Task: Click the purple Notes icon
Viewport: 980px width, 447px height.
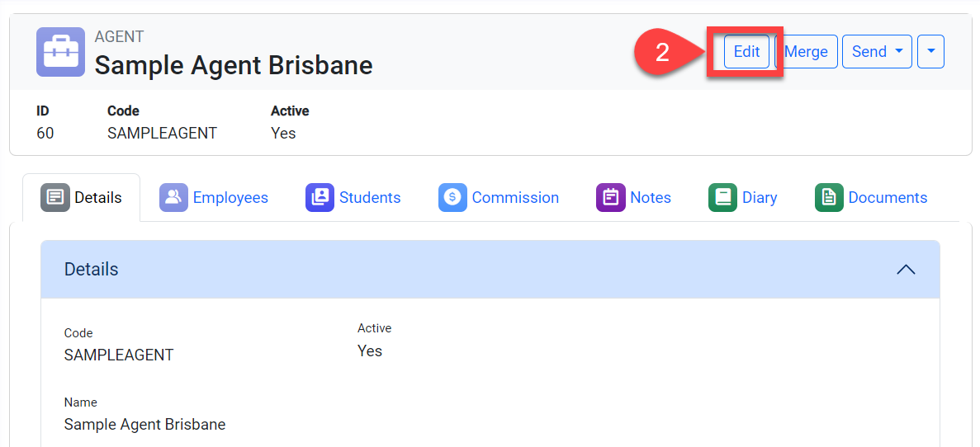Action: point(610,197)
